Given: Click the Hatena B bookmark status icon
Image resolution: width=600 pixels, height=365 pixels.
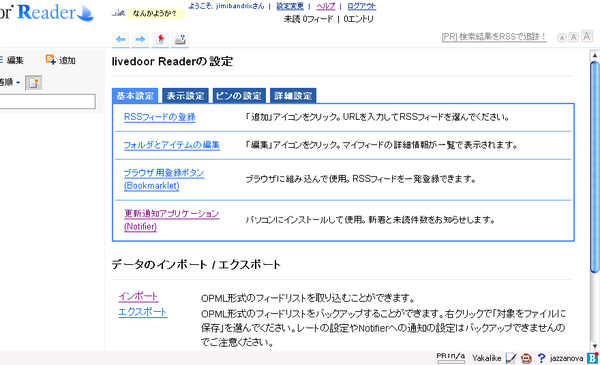Looking at the screenshot, I should click(592, 358).
